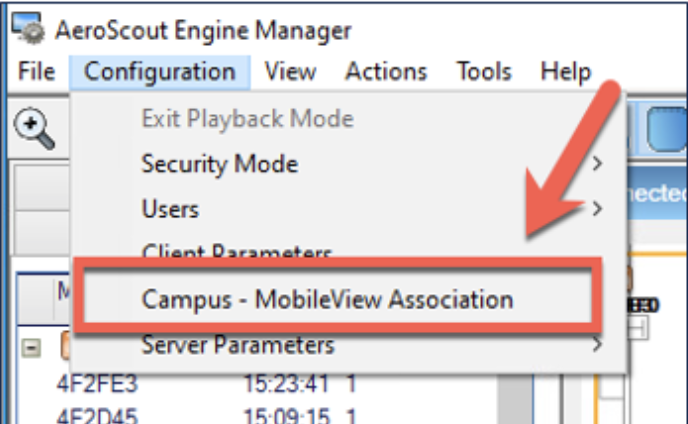Open the Actions menu
The image size is (688, 424).
386,72
